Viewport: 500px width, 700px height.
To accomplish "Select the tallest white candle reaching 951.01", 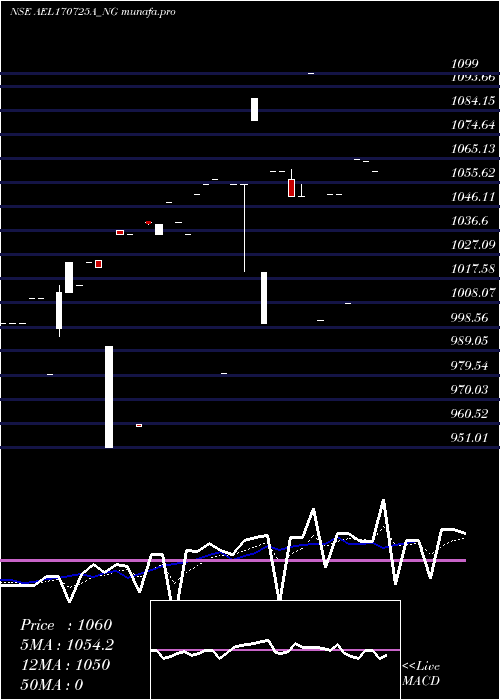I will pyautogui.click(x=109, y=397).
